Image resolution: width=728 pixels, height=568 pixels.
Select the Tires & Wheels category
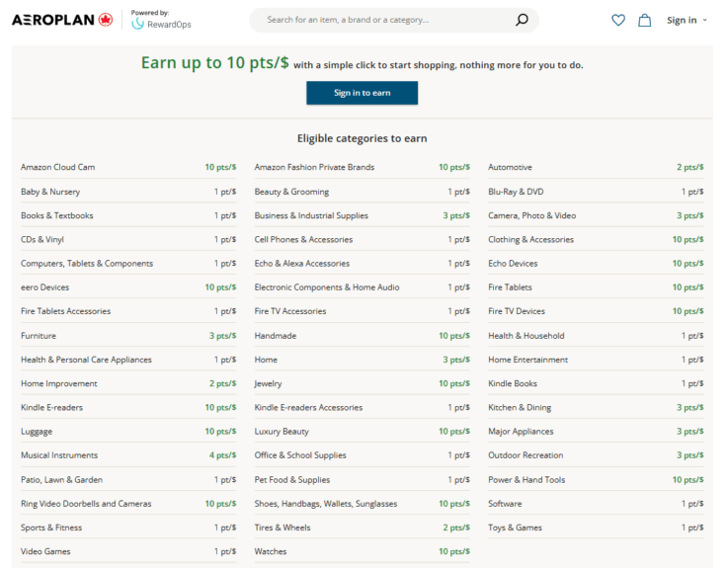tap(283, 527)
